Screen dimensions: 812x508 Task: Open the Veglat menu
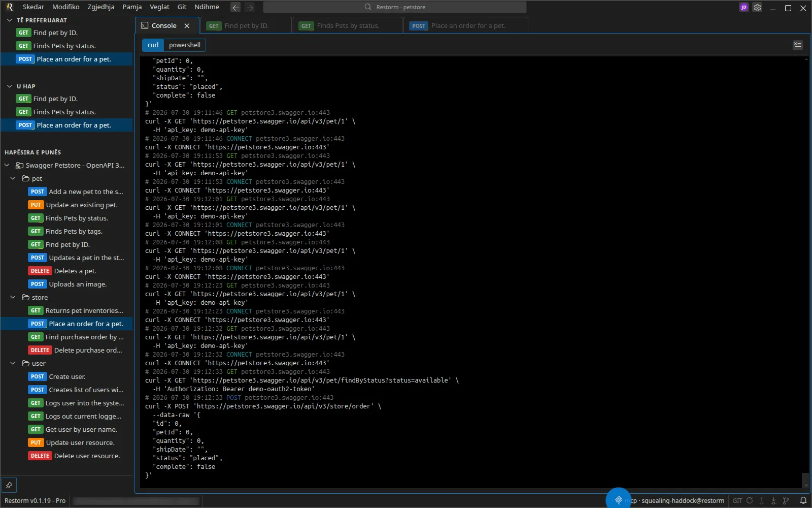pyautogui.click(x=159, y=7)
